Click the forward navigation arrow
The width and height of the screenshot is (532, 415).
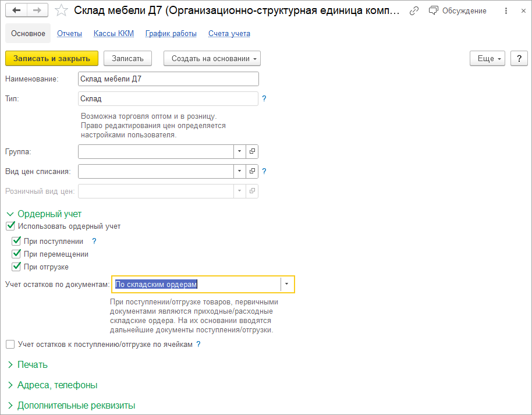click(x=37, y=10)
